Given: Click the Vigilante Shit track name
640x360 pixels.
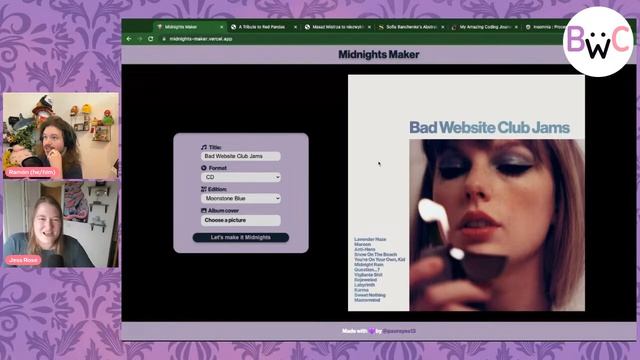Looking at the screenshot, I should click(368, 275).
